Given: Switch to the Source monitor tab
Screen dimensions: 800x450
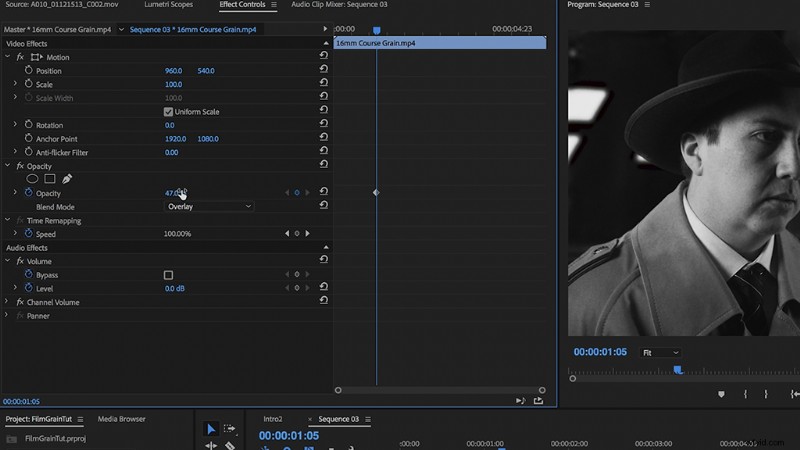Looking at the screenshot, I should click(62, 5).
